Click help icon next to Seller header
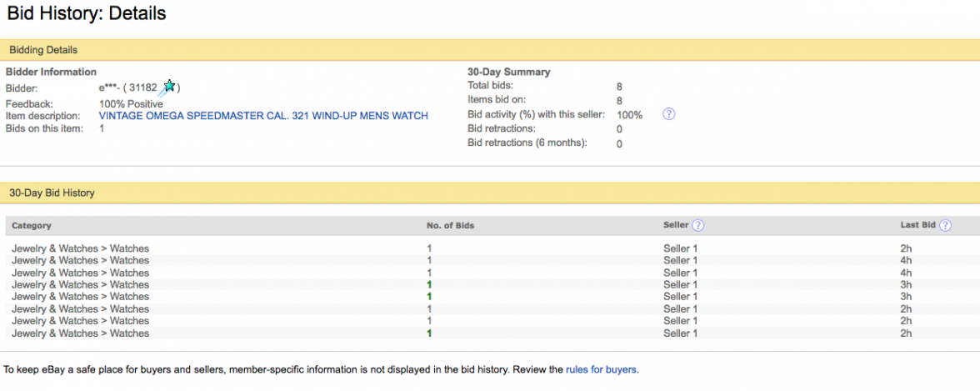980x391 pixels. pos(698,225)
